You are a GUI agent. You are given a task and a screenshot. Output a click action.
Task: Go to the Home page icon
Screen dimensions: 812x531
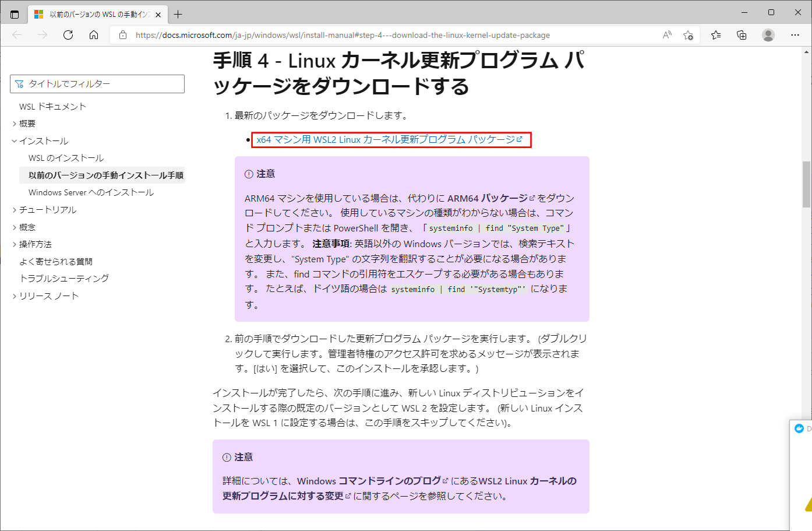coord(94,35)
